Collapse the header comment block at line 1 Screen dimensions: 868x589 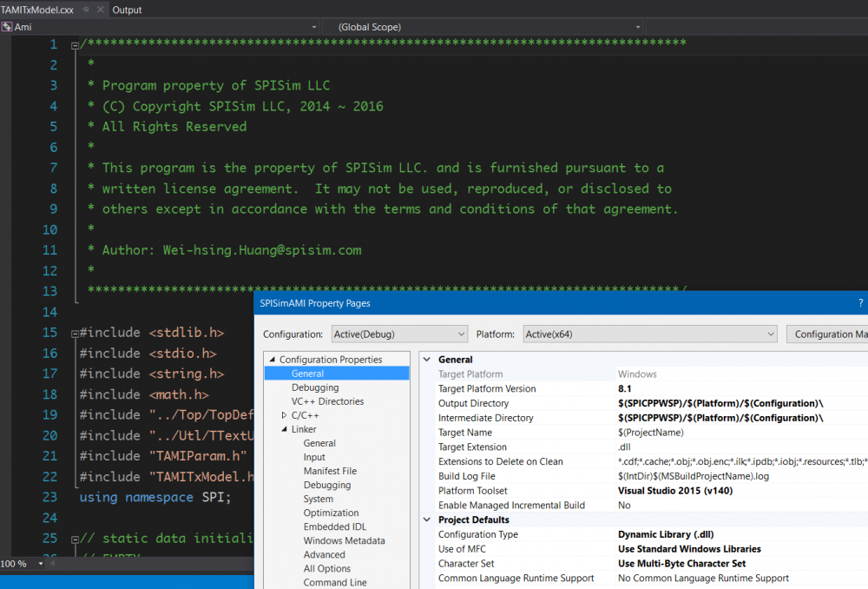click(75, 44)
